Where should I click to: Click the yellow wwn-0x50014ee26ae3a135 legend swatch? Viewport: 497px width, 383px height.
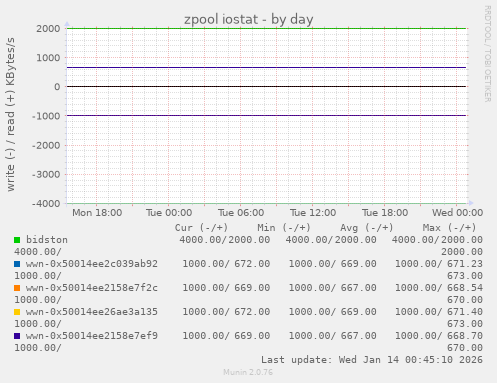click(x=17, y=312)
